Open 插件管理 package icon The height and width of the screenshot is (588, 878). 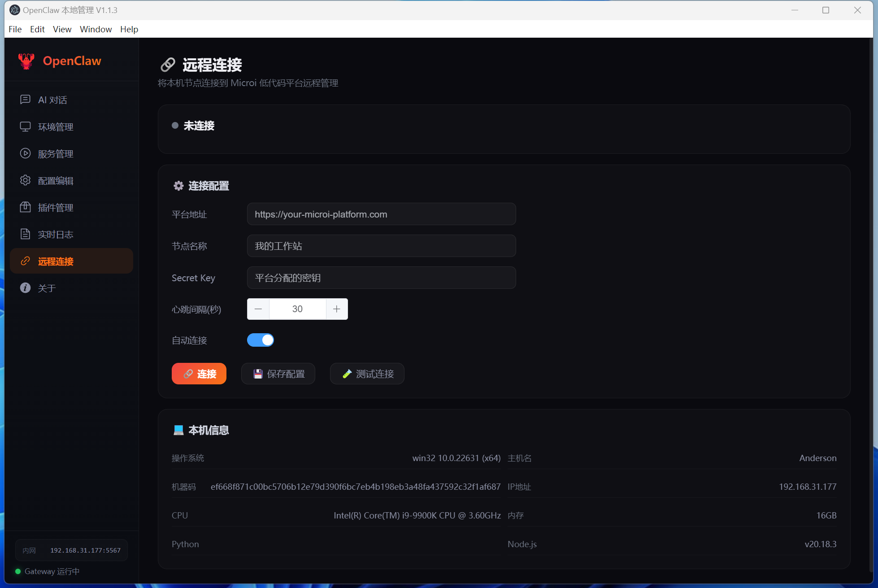click(x=25, y=207)
